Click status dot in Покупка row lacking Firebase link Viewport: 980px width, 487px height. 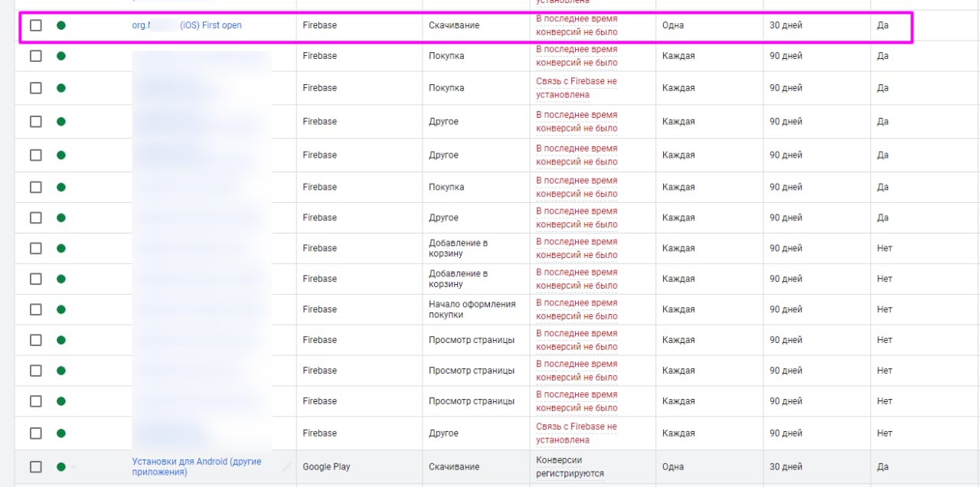pyautogui.click(x=61, y=88)
